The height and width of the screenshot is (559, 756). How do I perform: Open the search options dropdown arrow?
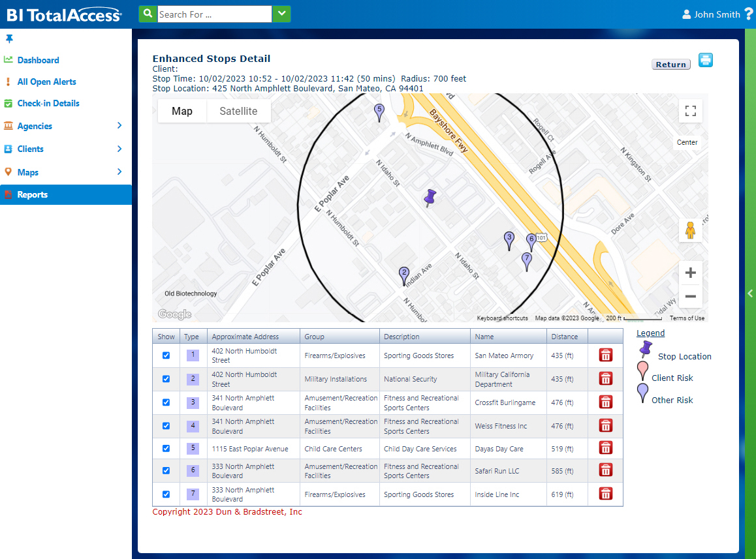[281, 14]
